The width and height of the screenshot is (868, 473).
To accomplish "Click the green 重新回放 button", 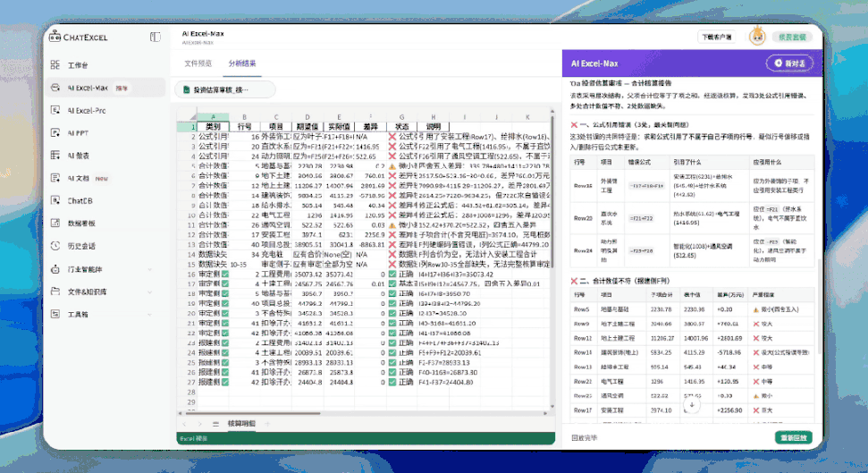I will pyautogui.click(x=793, y=437).
